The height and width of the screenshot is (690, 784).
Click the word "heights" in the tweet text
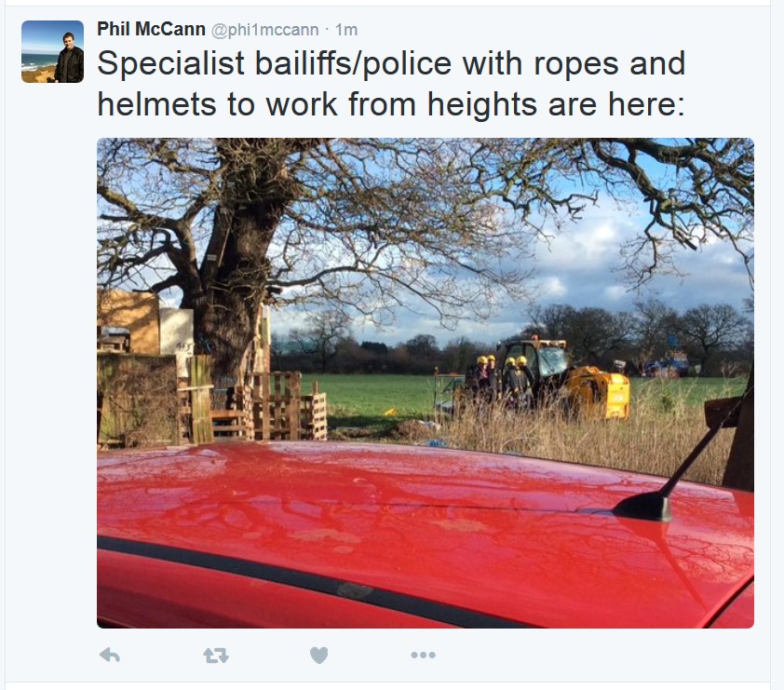click(484, 104)
